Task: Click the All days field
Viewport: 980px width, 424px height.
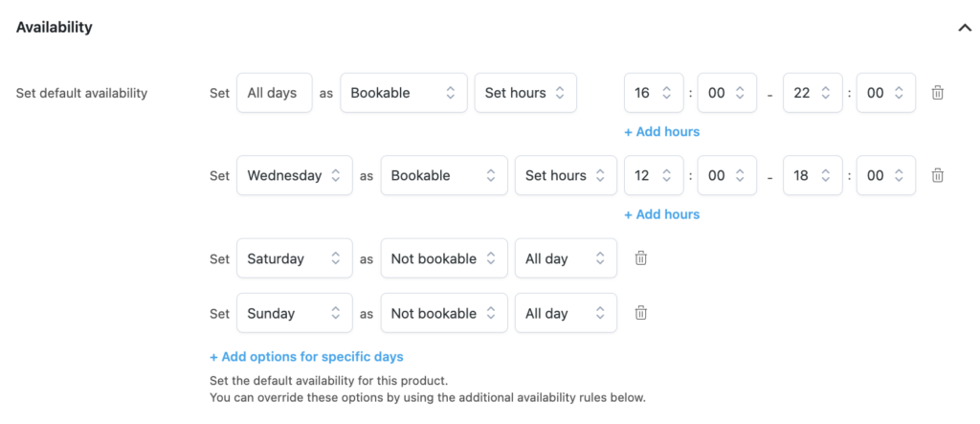Action: (275, 93)
